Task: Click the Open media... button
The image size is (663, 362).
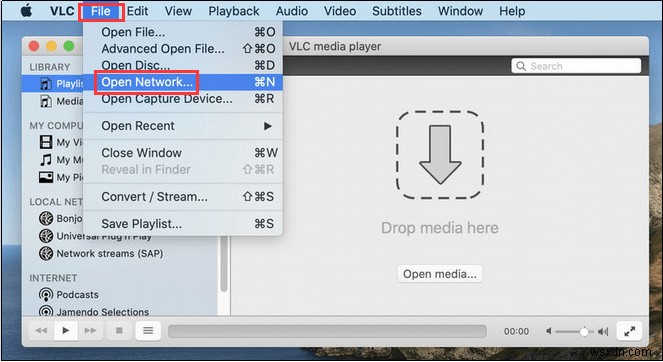Action: click(x=439, y=274)
